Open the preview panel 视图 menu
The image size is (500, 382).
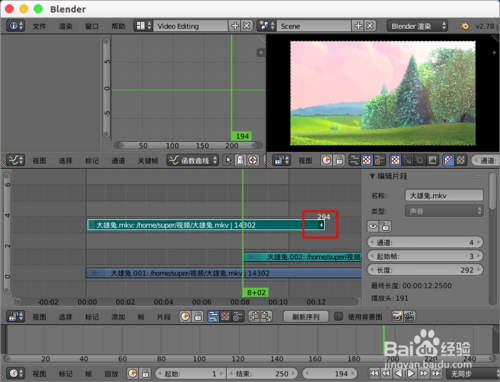pyautogui.click(x=305, y=161)
